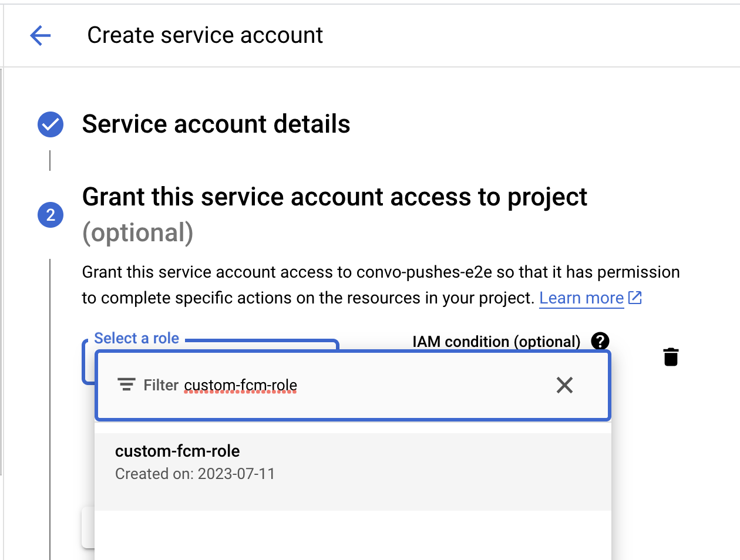
Task: Click the step 2 numbered circle
Action: pyautogui.click(x=50, y=215)
